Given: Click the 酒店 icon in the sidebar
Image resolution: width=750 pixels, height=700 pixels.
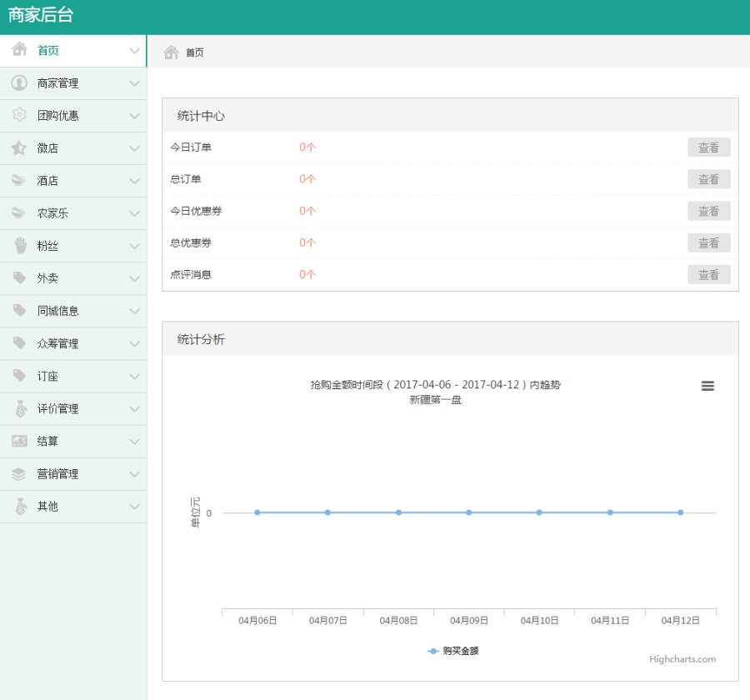Looking at the screenshot, I should [18, 181].
